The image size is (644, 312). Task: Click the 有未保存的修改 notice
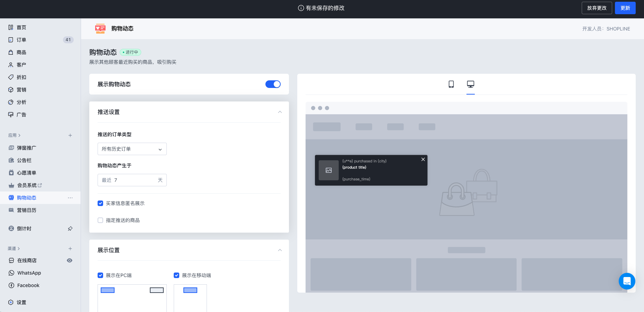(321, 8)
